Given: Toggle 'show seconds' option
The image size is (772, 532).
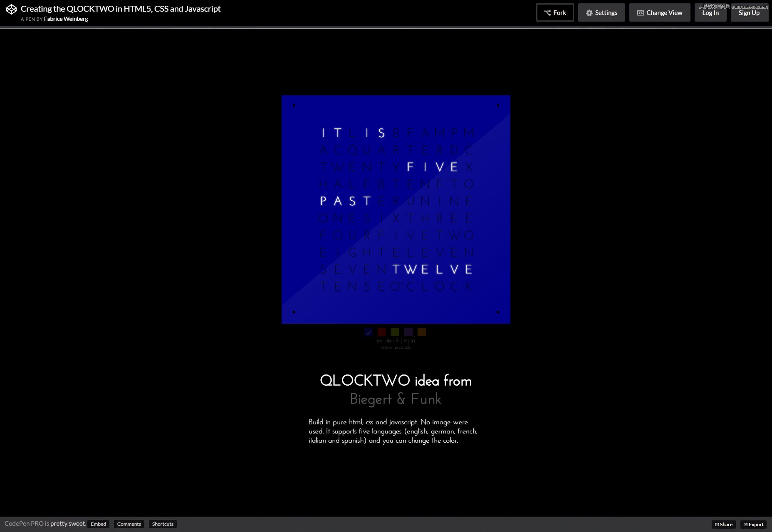Looking at the screenshot, I should click(x=396, y=347).
